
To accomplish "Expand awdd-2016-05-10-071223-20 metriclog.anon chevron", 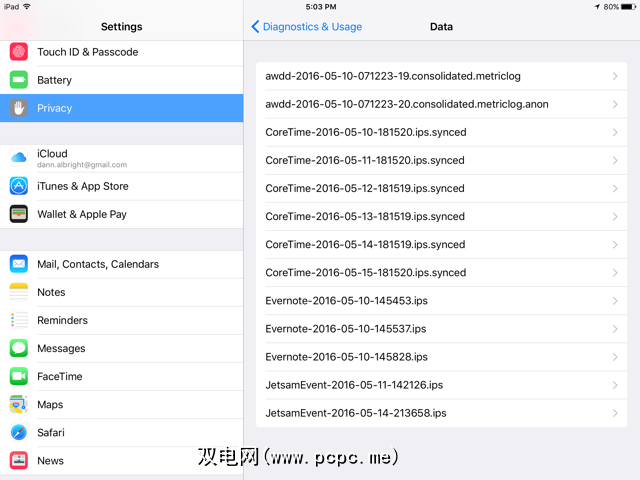I will tap(615, 104).
